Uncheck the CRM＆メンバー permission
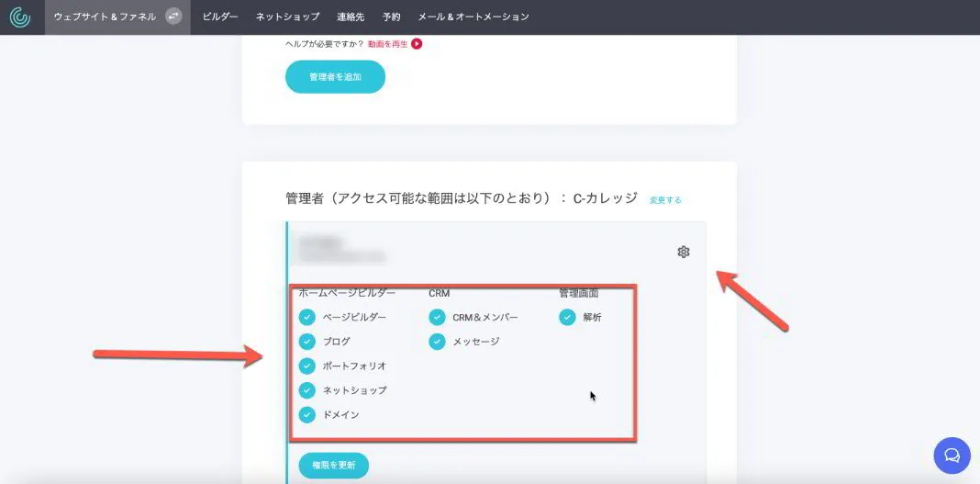 [x=438, y=318]
